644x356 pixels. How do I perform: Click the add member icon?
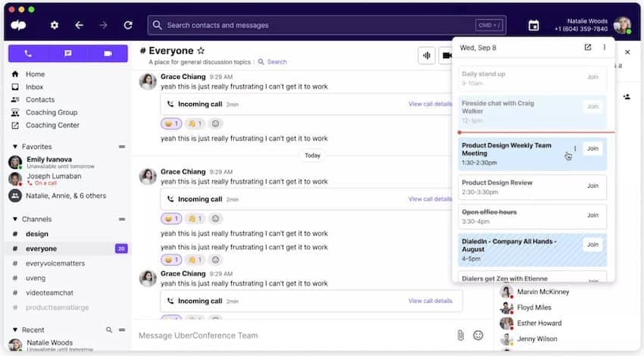click(627, 97)
